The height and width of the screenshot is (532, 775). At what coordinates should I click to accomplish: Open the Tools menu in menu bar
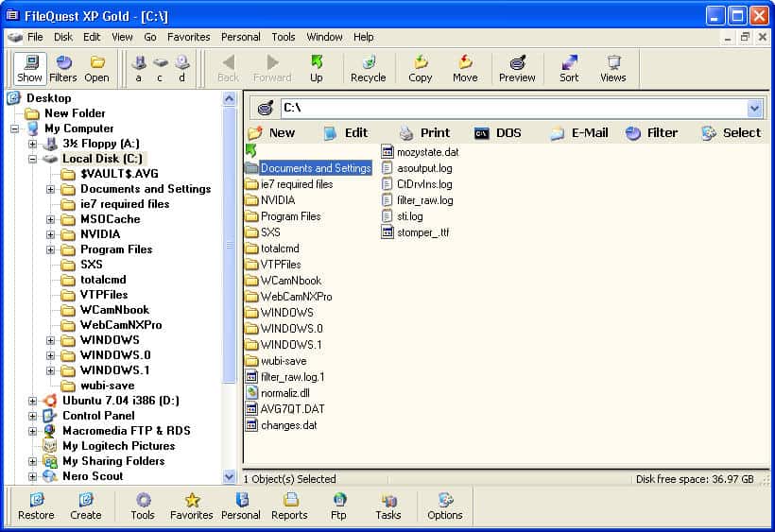[x=284, y=37]
